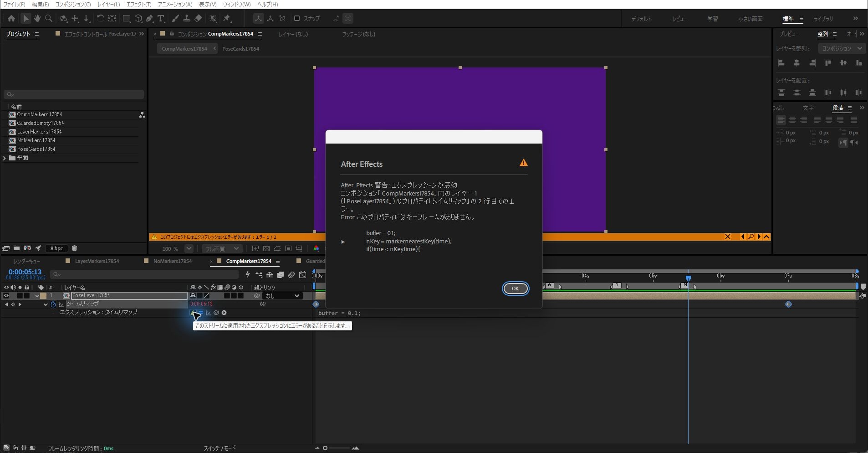The height and width of the screenshot is (453, 868).
Task: Select the Hand tool
Action: 37,19
